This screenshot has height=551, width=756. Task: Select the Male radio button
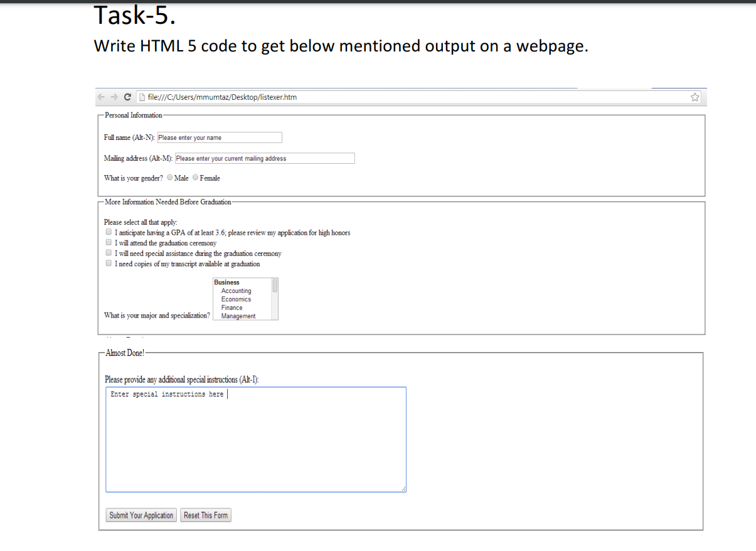(169, 178)
